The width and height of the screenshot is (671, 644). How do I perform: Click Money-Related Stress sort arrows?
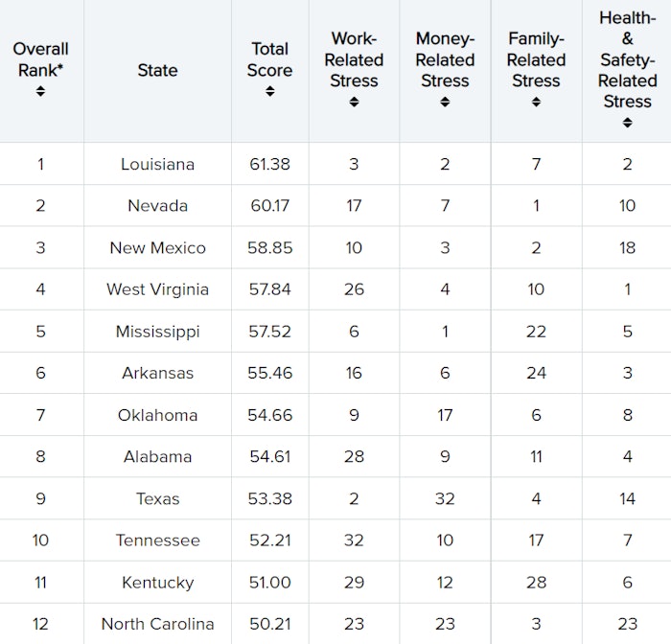tap(445, 103)
